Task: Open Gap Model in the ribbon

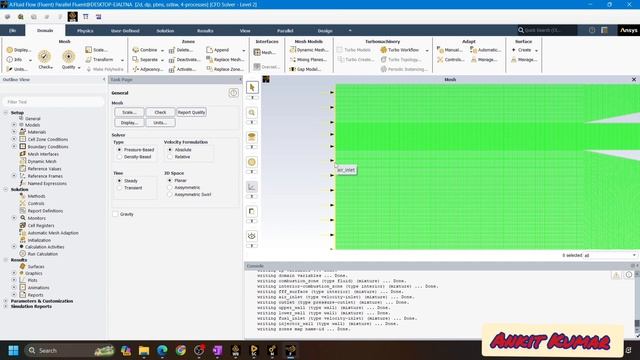Action: pyautogui.click(x=305, y=69)
